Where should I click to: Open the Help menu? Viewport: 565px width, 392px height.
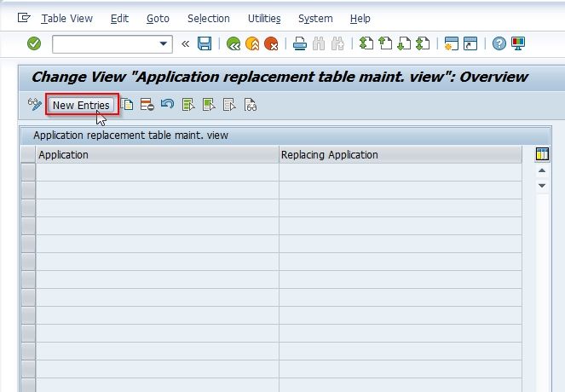tap(360, 19)
